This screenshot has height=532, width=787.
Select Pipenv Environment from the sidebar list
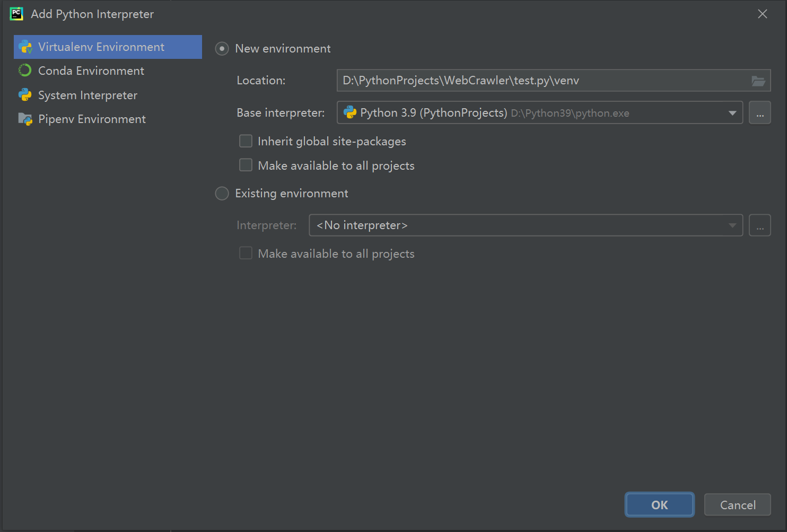[x=92, y=119]
